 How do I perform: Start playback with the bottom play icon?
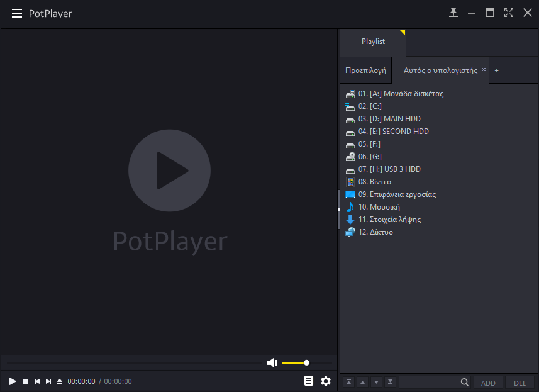point(13,381)
